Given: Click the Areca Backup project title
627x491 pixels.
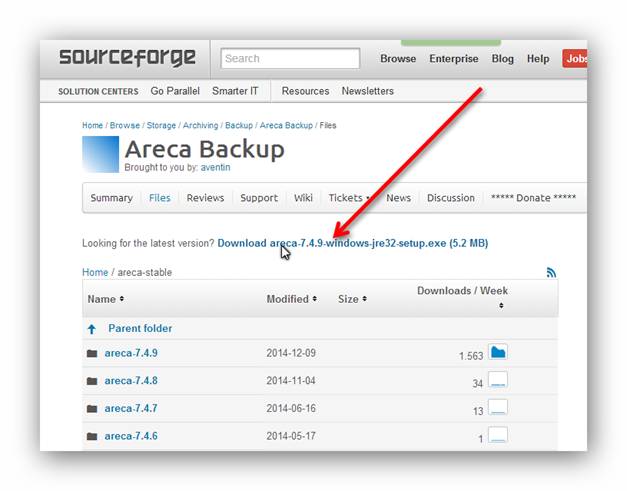Looking at the screenshot, I should [204, 150].
